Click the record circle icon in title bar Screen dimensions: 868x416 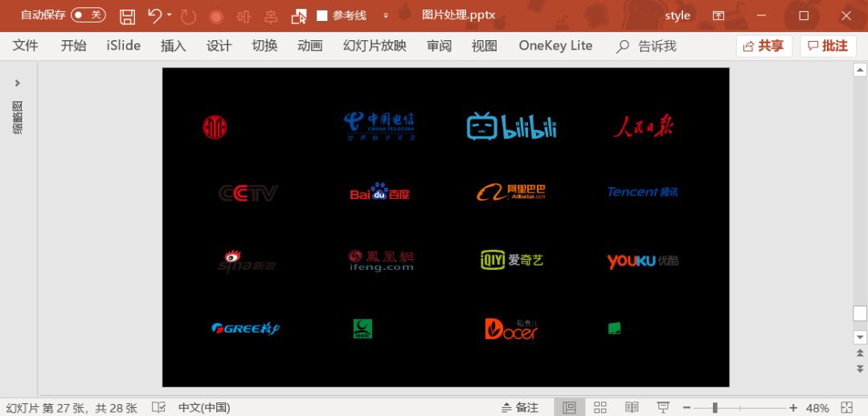pyautogui.click(x=216, y=17)
